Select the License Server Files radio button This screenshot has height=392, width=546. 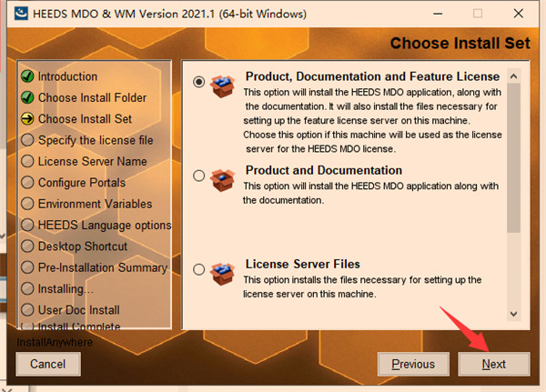coord(198,269)
